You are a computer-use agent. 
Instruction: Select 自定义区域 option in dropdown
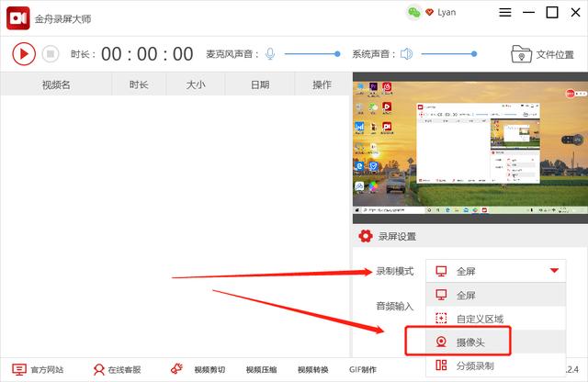496,319
